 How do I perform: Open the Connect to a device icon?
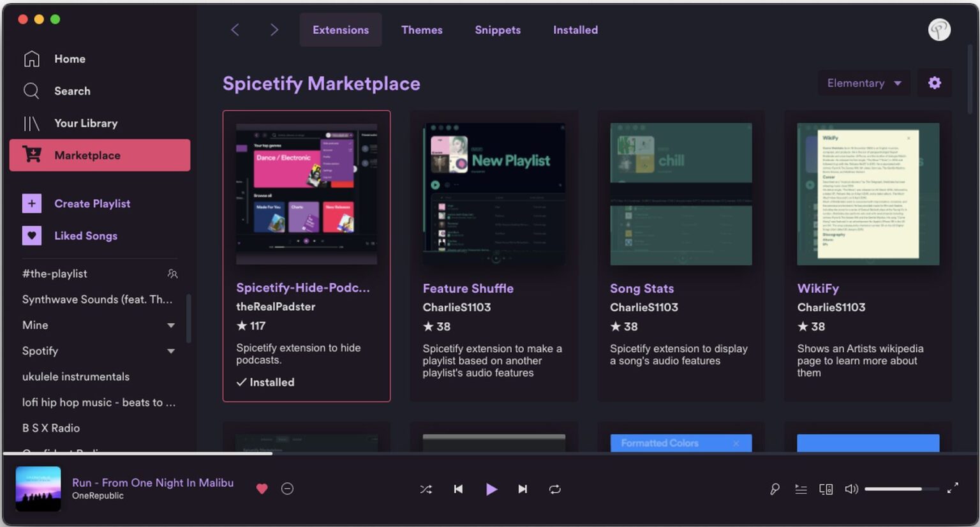coord(826,489)
